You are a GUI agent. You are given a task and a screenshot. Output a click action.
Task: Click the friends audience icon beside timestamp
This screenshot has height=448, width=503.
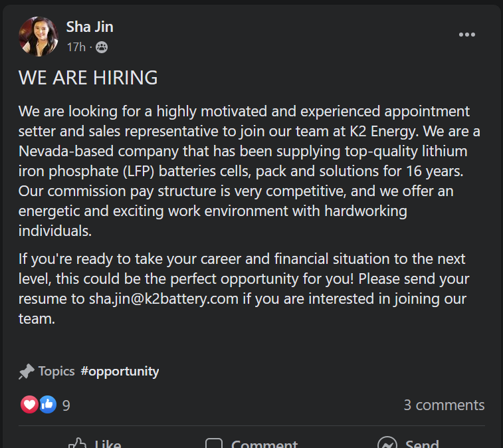[102, 47]
